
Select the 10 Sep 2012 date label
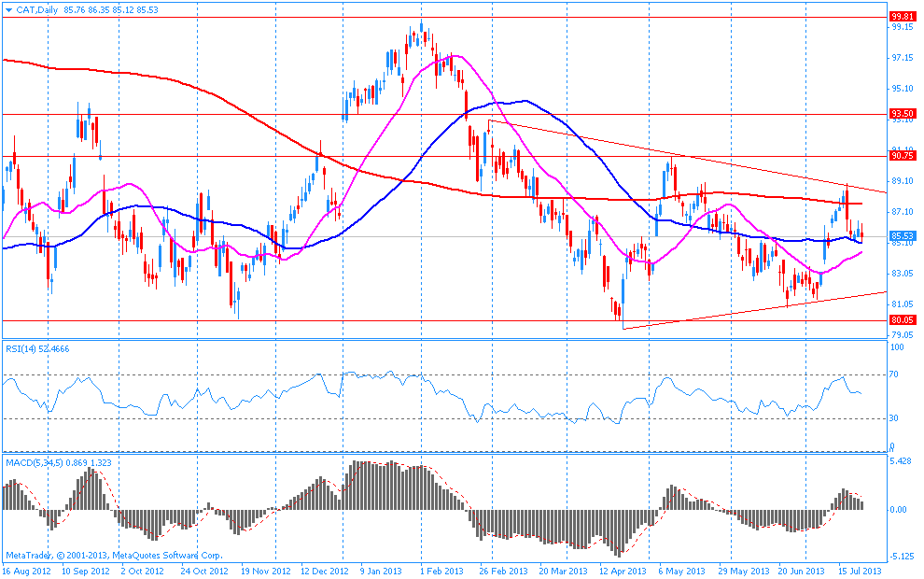(86, 572)
